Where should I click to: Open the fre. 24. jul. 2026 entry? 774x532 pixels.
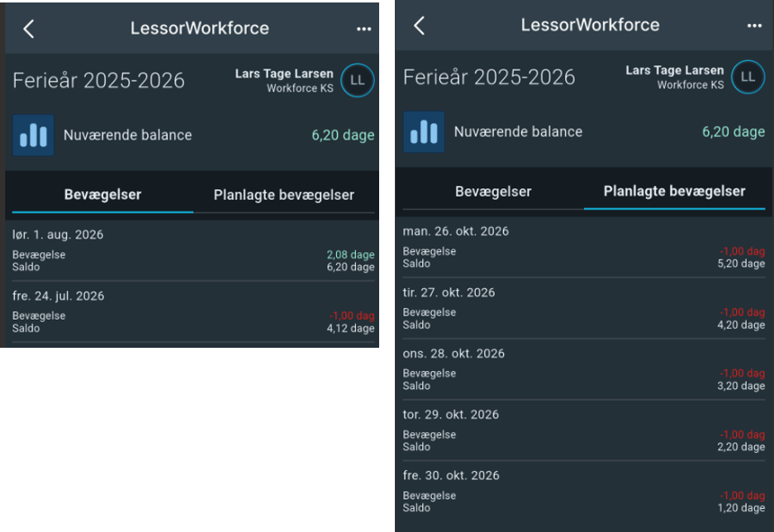point(193,312)
